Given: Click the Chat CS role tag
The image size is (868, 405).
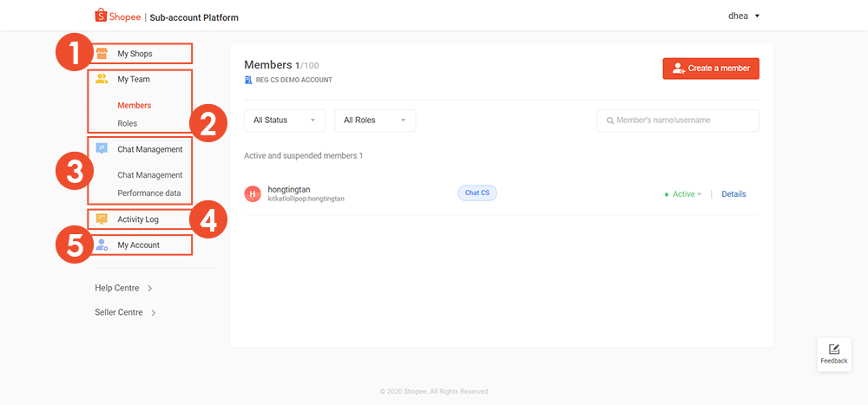Looking at the screenshot, I should (477, 193).
